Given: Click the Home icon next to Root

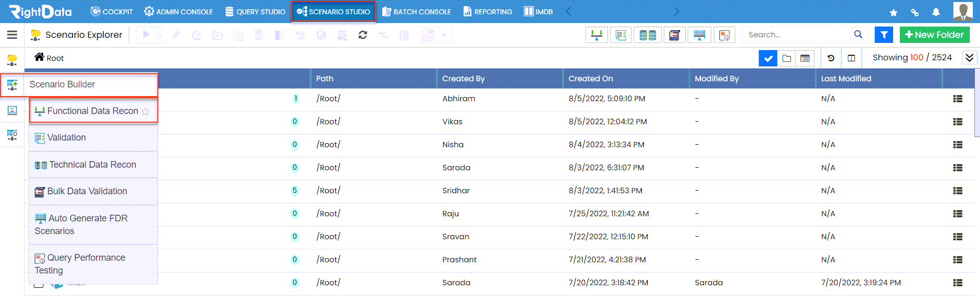Looking at the screenshot, I should [39, 57].
